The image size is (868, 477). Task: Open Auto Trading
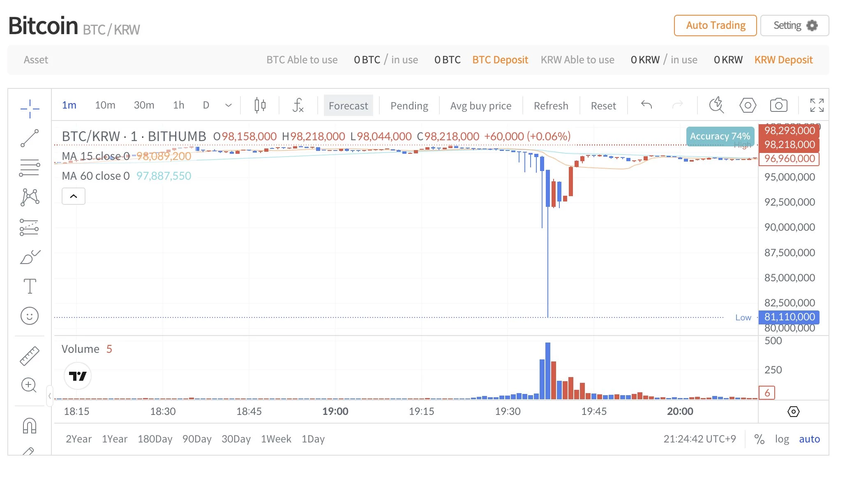tap(715, 25)
